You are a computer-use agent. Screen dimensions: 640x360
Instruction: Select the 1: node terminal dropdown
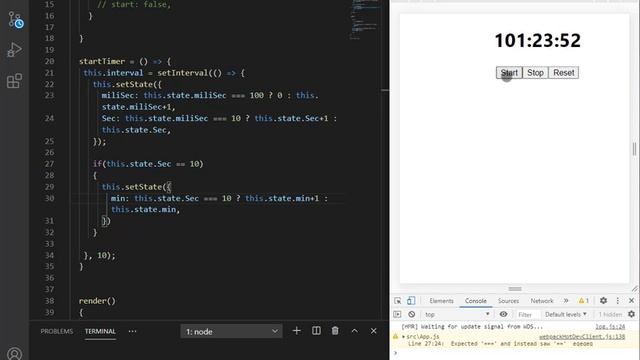coord(231,331)
